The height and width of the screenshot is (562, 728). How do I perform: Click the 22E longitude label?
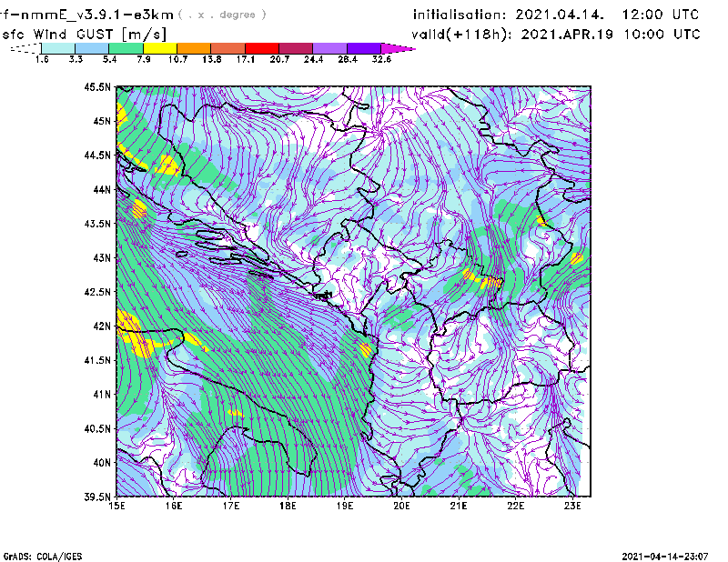click(x=515, y=506)
